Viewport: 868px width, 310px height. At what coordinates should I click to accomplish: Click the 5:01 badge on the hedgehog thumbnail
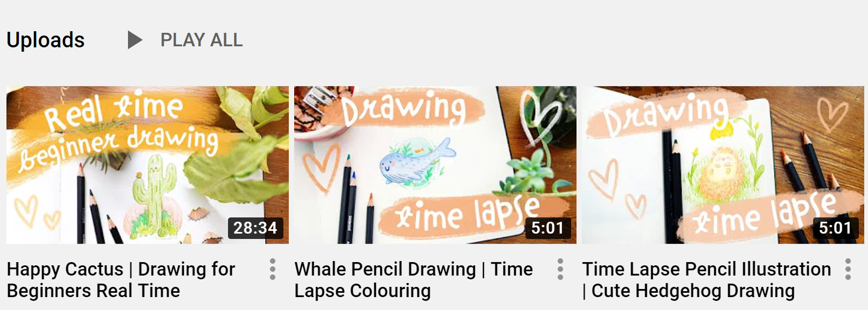(x=836, y=228)
